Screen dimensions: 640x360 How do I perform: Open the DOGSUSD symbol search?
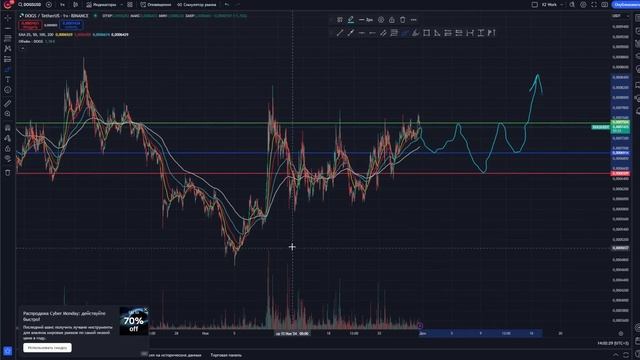click(30, 4)
